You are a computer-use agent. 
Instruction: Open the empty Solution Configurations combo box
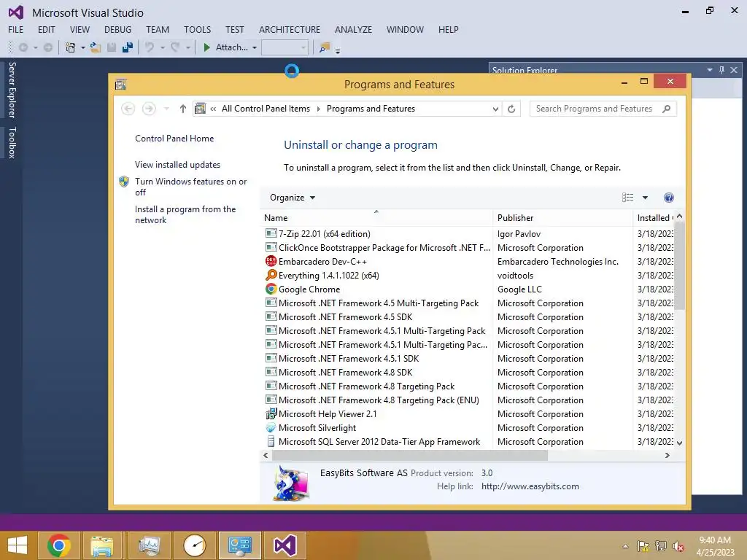pos(285,47)
